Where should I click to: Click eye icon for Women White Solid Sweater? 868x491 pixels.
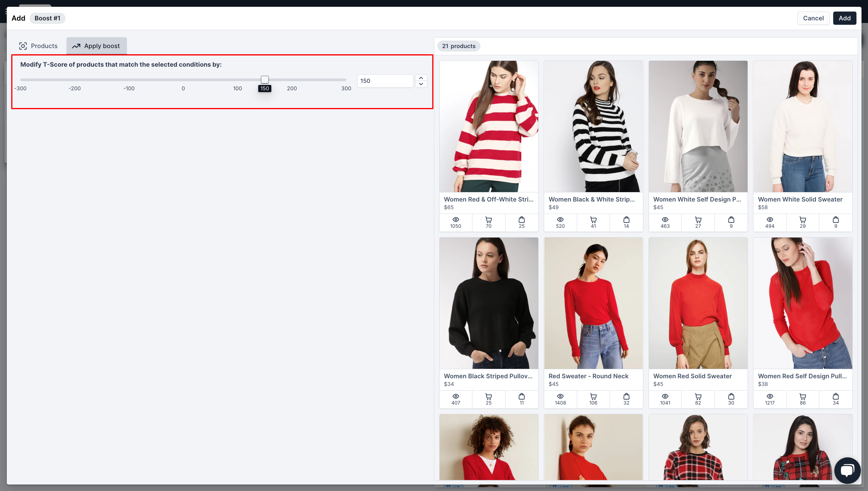click(769, 220)
